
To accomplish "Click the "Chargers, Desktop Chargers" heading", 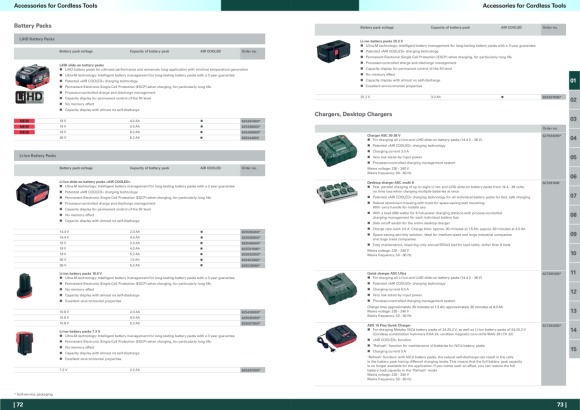I will point(353,114).
